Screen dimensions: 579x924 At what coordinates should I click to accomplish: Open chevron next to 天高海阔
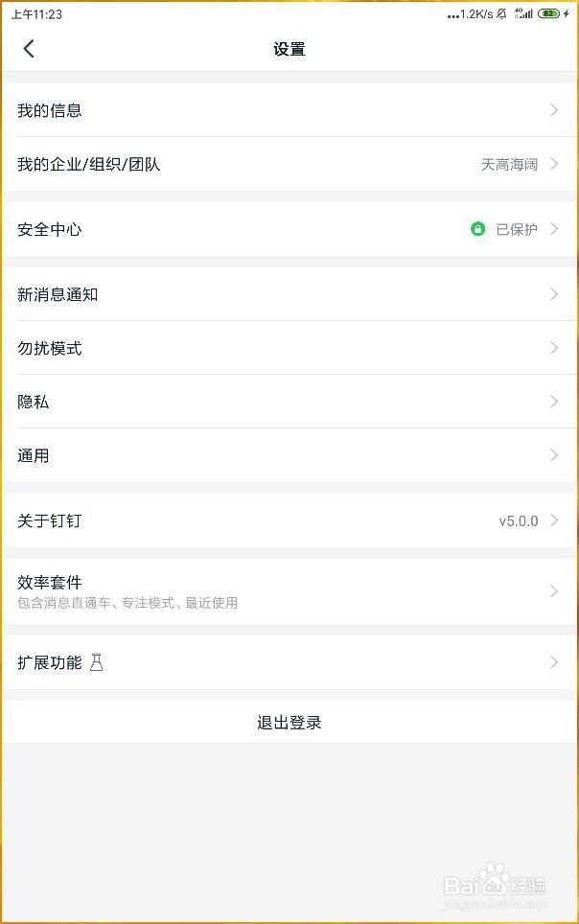[x=554, y=164]
